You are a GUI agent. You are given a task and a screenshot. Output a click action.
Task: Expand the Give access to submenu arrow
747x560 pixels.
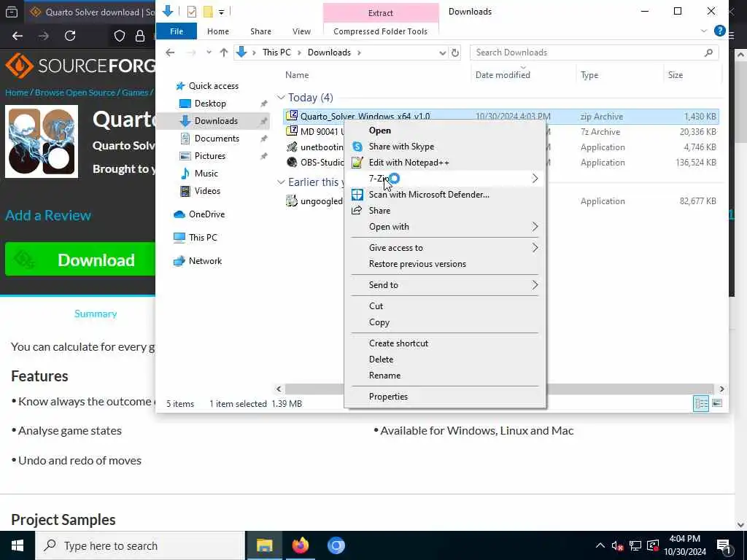[x=535, y=248]
